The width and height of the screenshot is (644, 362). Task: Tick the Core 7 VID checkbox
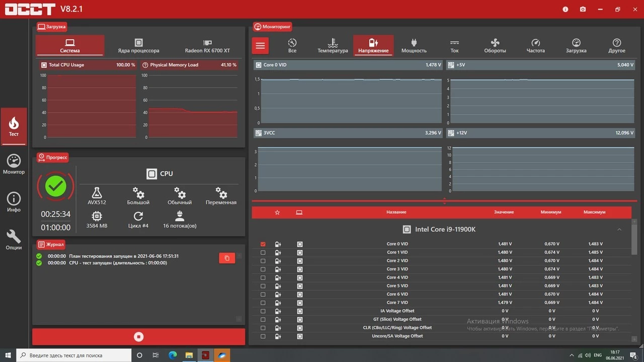tap(263, 303)
